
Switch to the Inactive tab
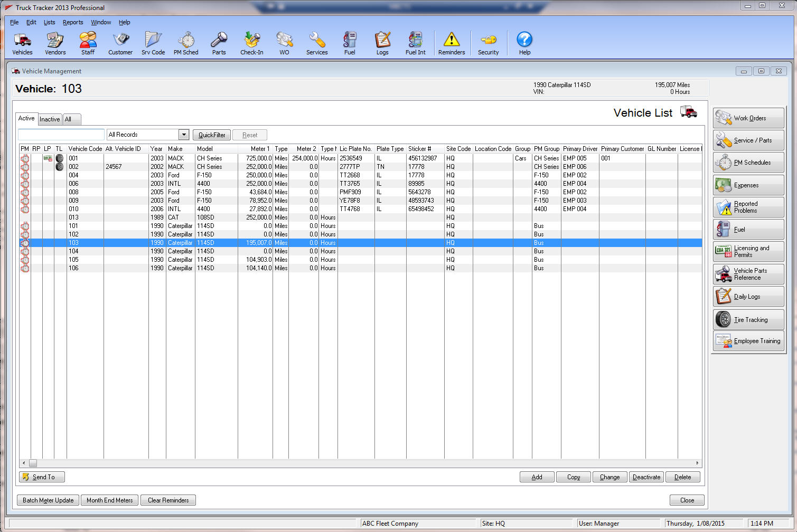tap(50, 119)
